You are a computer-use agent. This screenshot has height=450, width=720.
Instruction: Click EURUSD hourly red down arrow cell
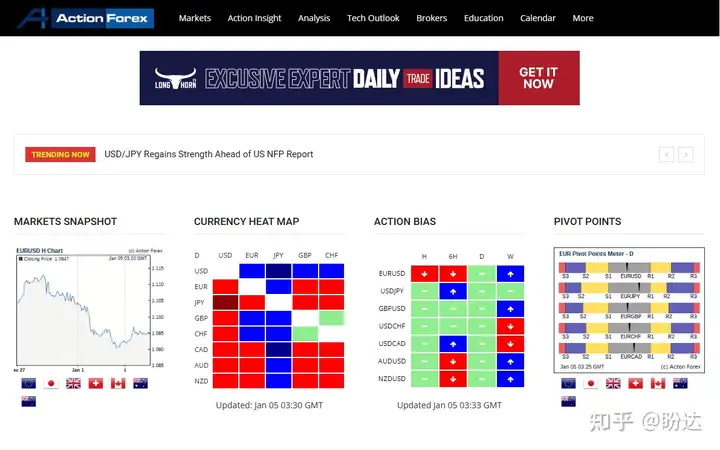pyautogui.click(x=424, y=274)
